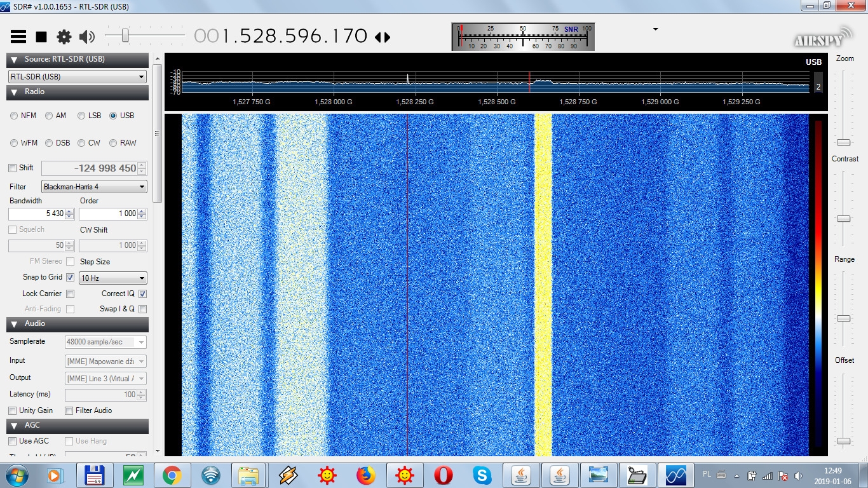Open the hamburger main menu
868x488 pixels.
(18, 37)
